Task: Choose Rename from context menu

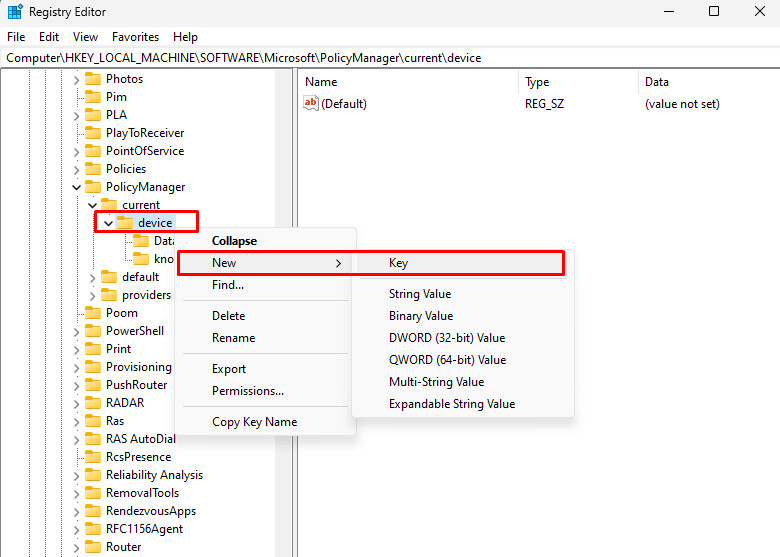Action: (265, 338)
